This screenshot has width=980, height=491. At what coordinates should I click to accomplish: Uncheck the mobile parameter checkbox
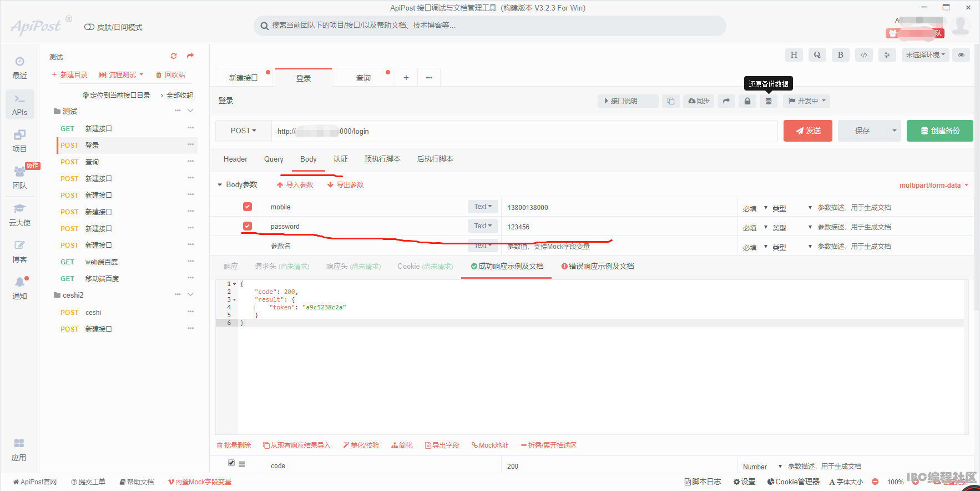coord(247,207)
